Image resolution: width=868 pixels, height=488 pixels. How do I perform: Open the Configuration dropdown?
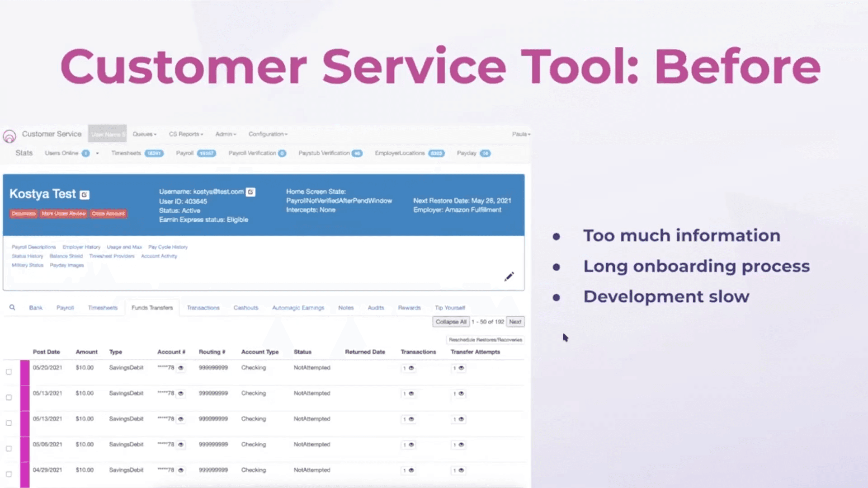pyautogui.click(x=268, y=134)
